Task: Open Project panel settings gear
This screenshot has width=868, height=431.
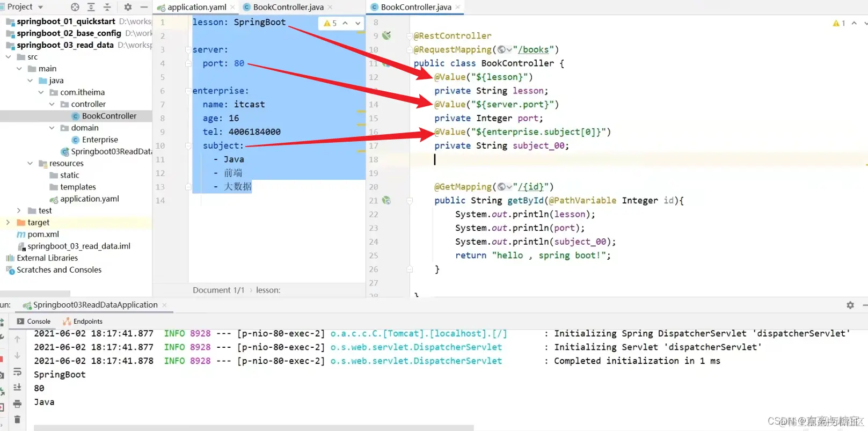Action: 128,7
